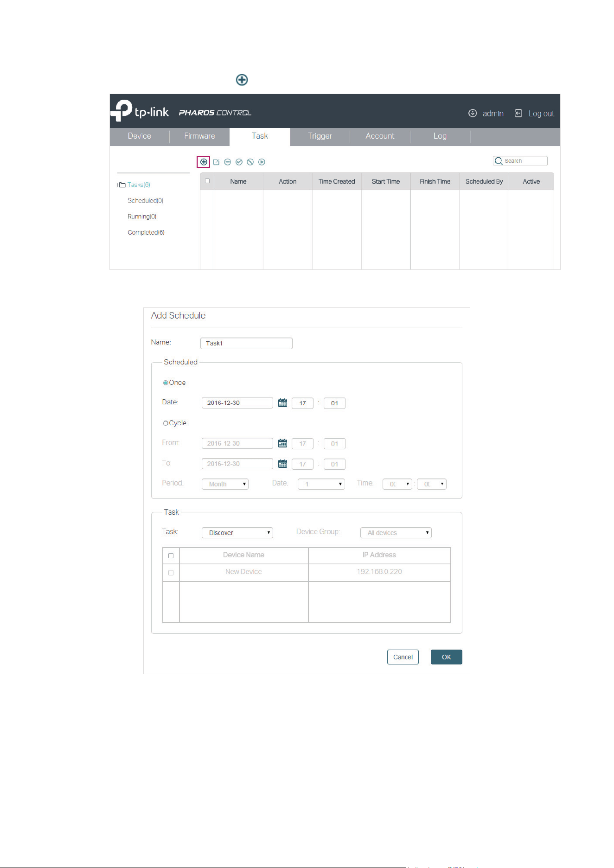
Task: Click the Once hour field 17
Action: [x=302, y=403]
